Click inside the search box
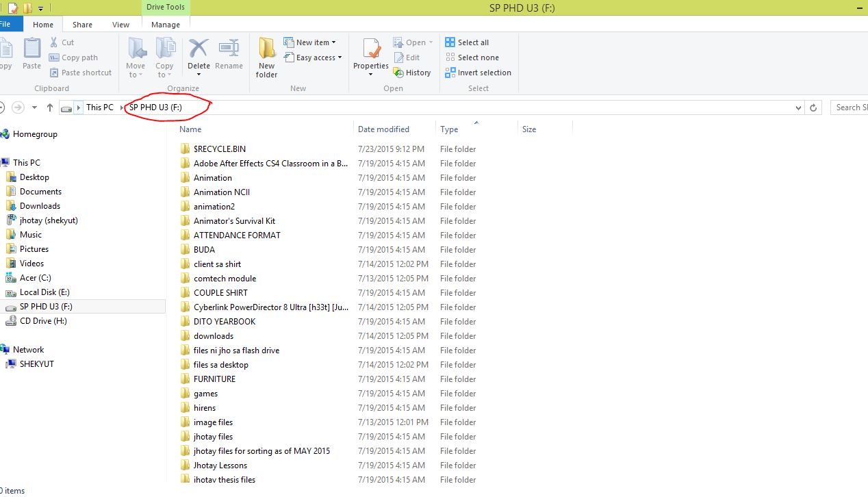Screen dimensions: 868x497 [851, 107]
